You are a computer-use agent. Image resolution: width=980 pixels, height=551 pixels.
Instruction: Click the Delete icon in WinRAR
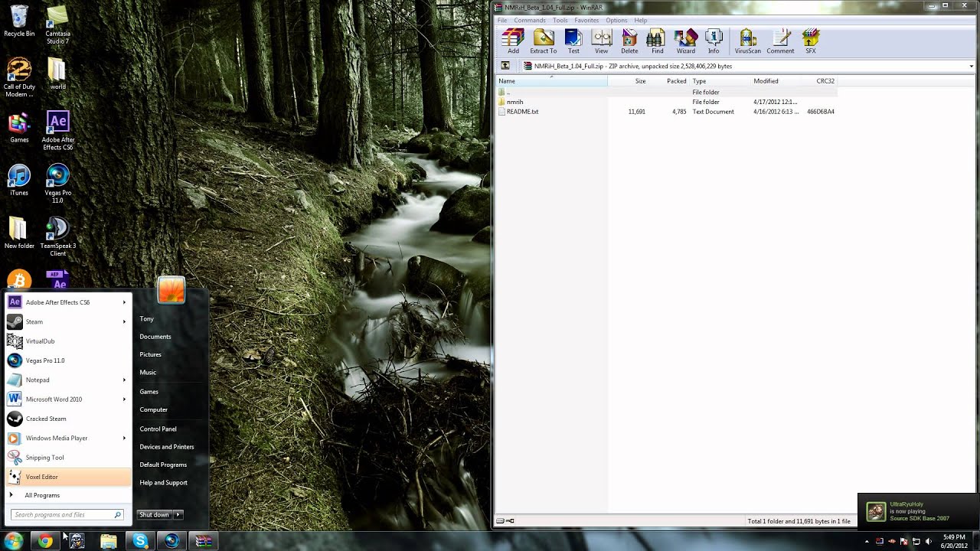[629, 41]
